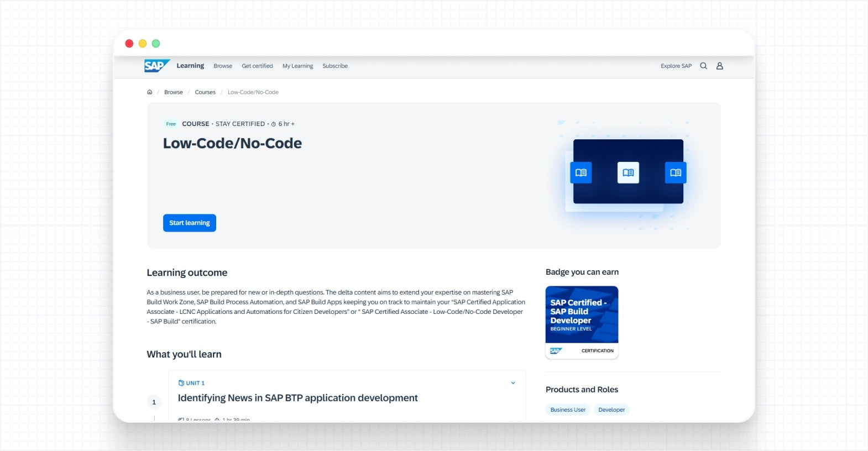Click the right book icon in course illustration

point(676,172)
